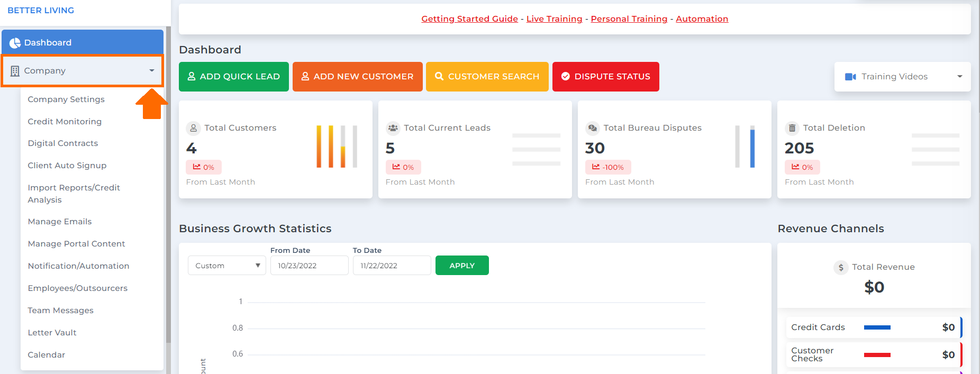Open Manage Emails
This screenshot has width=980, height=374.
(x=60, y=222)
